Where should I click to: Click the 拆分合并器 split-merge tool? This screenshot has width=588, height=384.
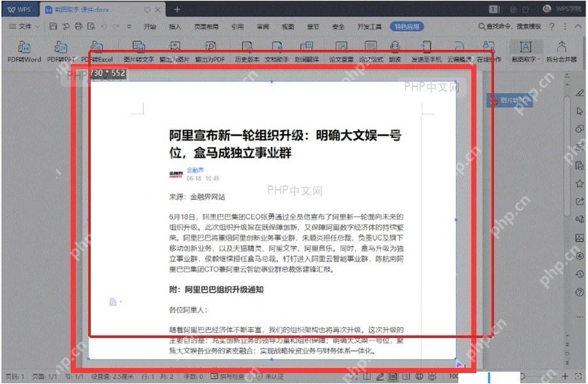561,51
